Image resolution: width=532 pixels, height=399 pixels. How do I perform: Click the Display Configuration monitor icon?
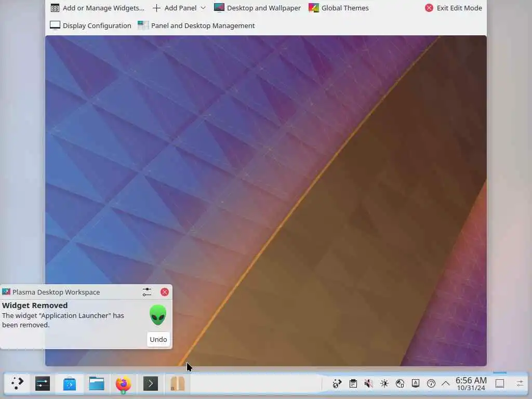(x=55, y=25)
